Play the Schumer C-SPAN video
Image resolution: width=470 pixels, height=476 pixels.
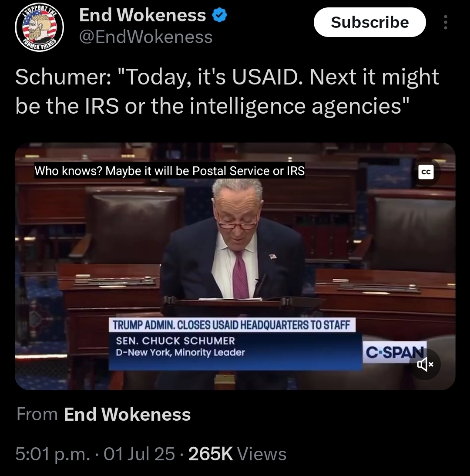pyautogui.click(x=235, y=266)
